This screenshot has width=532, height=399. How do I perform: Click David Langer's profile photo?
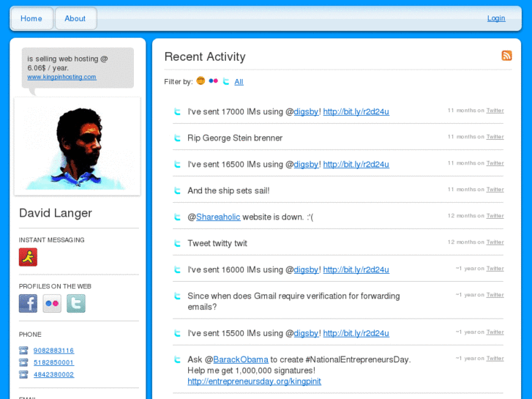pos(78,146)
